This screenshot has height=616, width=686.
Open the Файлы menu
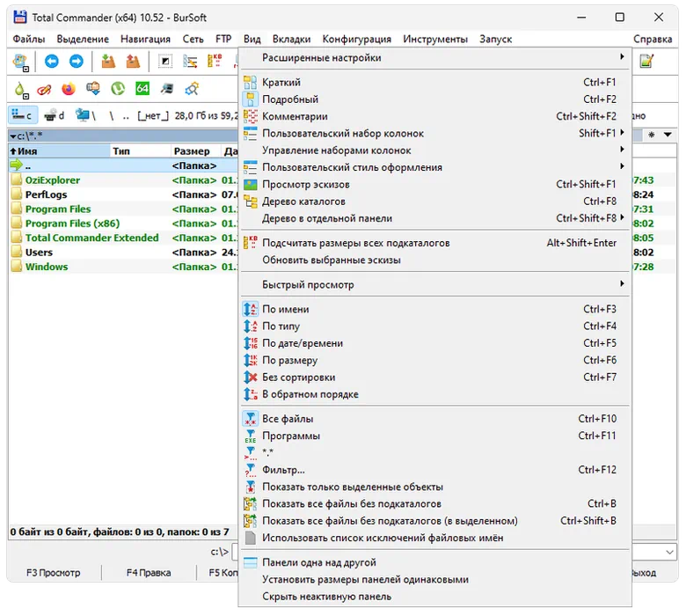click(x=29, y=39)
